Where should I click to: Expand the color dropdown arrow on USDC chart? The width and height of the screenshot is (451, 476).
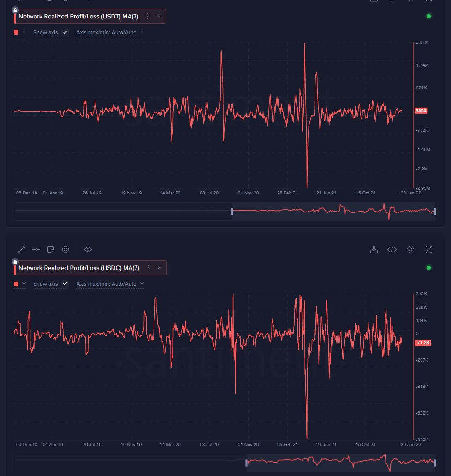click(24, 284)
